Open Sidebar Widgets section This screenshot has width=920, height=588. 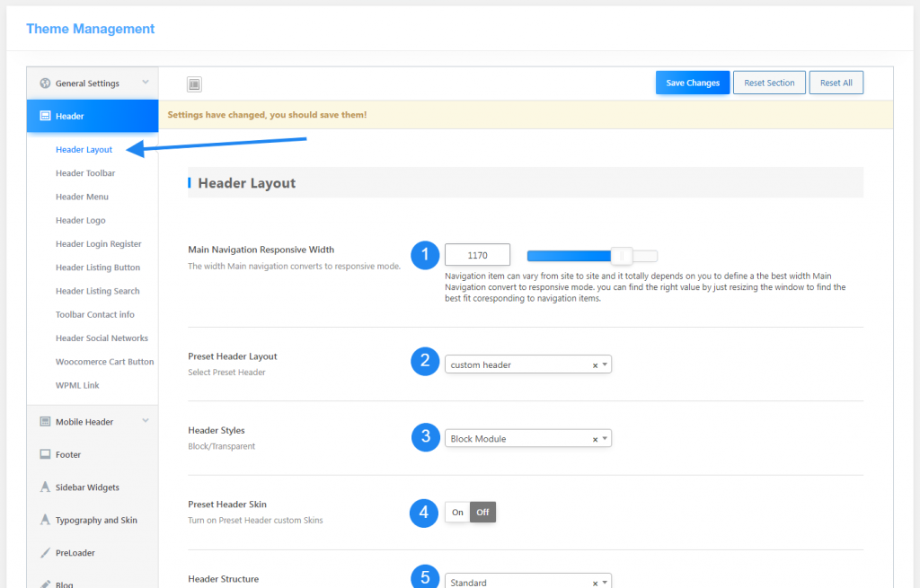click(93, 487)
